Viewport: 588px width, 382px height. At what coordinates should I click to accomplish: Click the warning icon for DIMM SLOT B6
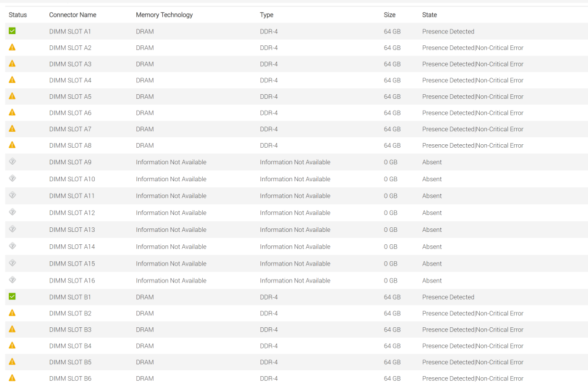12,378
